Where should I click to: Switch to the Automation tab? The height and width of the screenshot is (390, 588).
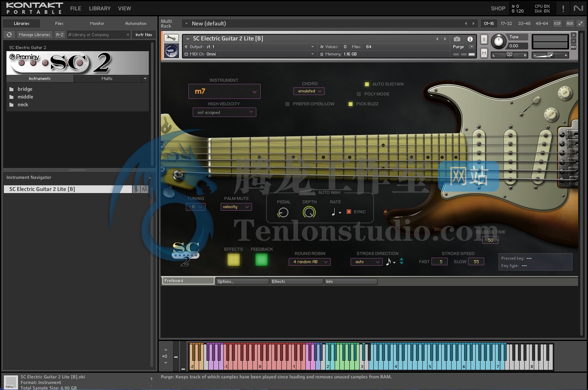135,24
